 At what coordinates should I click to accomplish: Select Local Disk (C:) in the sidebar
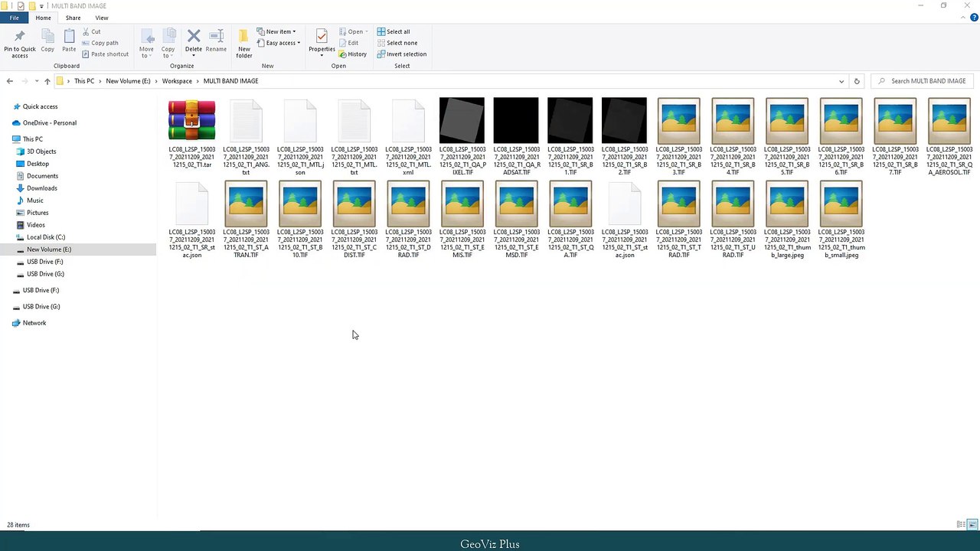click(46, 237)
